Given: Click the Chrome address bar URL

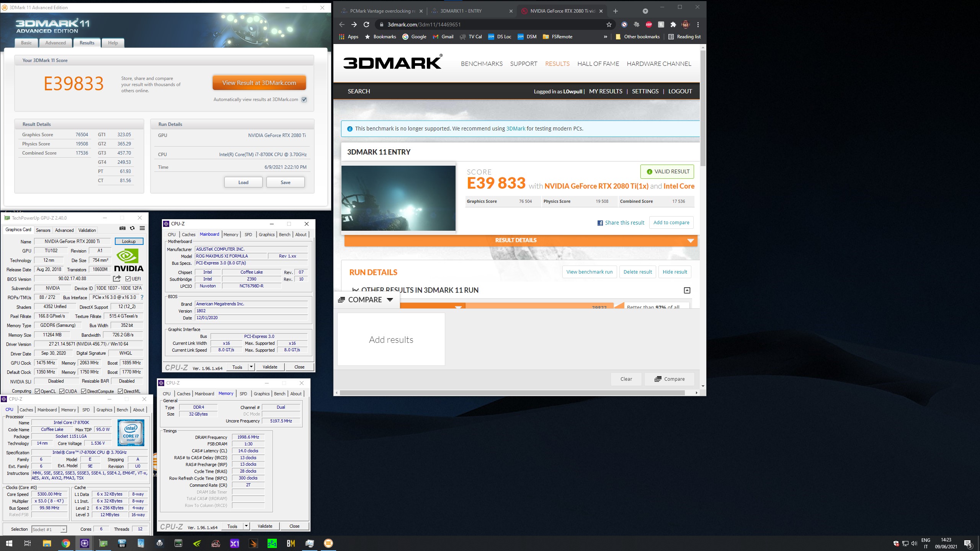Looking at the screenshot, I should coord(424,24).
